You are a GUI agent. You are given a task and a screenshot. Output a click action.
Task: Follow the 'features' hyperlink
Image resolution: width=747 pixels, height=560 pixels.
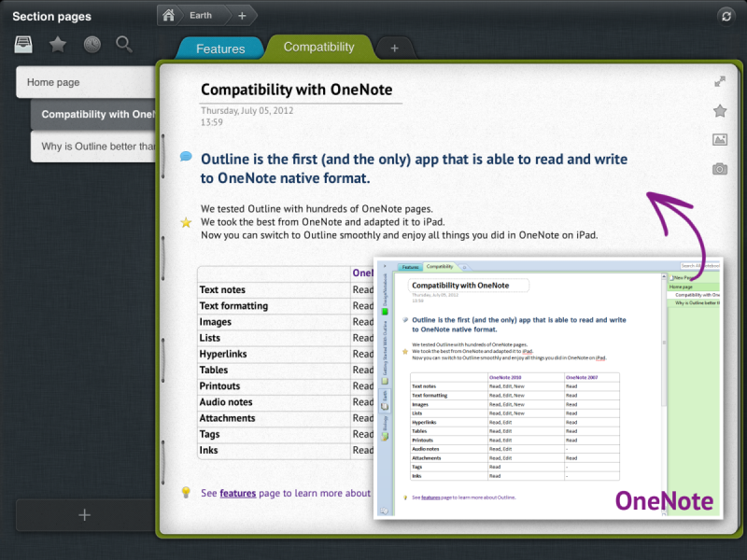(x=237, y=493)
